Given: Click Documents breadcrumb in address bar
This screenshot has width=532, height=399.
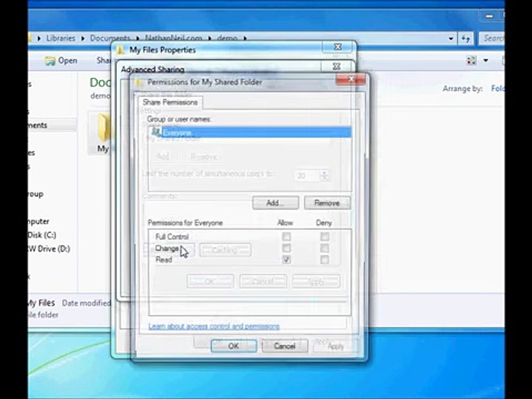Looking at the screenshot, I should [110, 38].
